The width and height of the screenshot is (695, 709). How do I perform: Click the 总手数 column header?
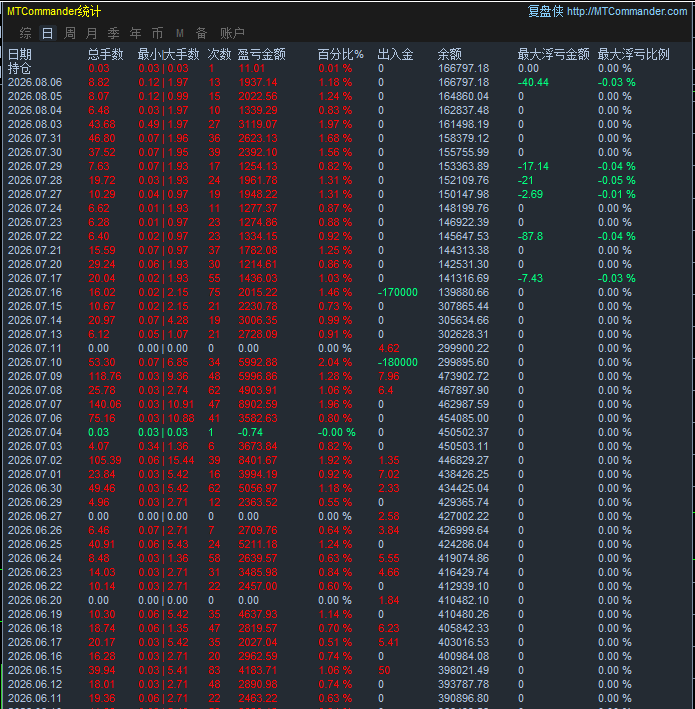coord(105,55)
